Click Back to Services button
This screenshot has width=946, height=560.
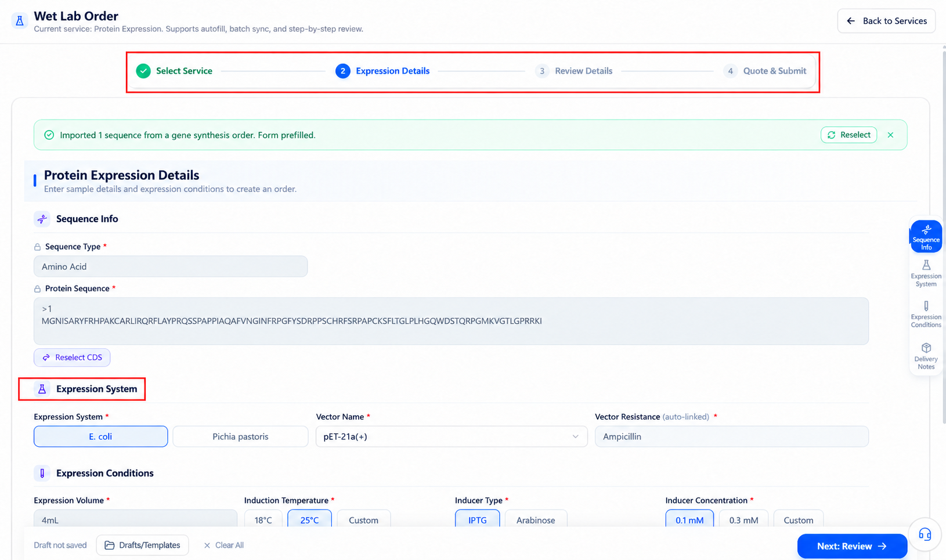[886, 21]
